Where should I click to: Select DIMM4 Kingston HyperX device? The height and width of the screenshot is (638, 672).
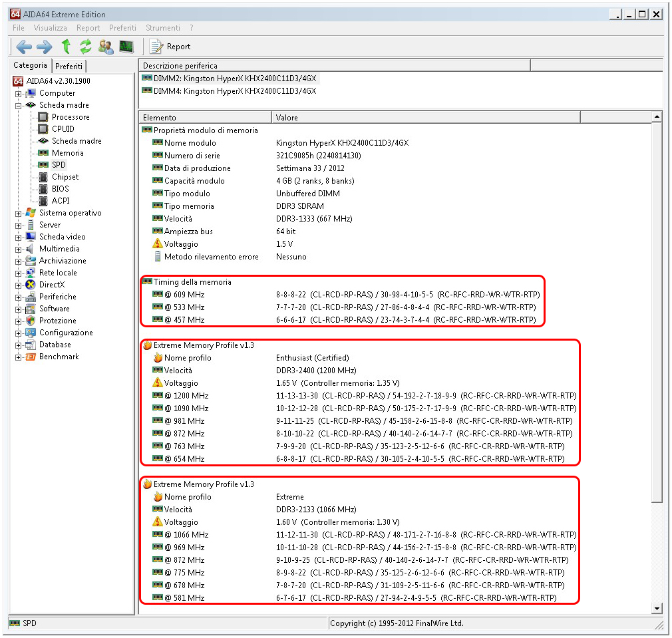[x=230, y=91]
